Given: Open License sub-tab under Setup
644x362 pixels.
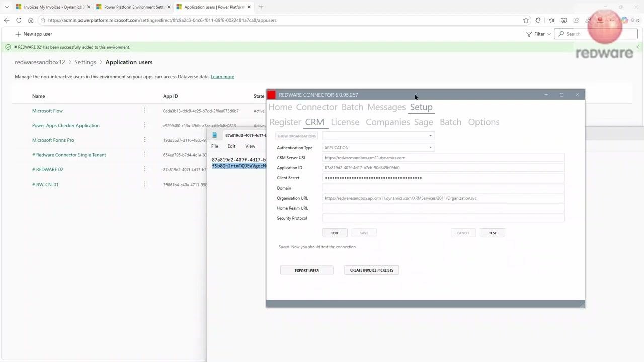Looking at the screenshot, I should coord(345,122).
